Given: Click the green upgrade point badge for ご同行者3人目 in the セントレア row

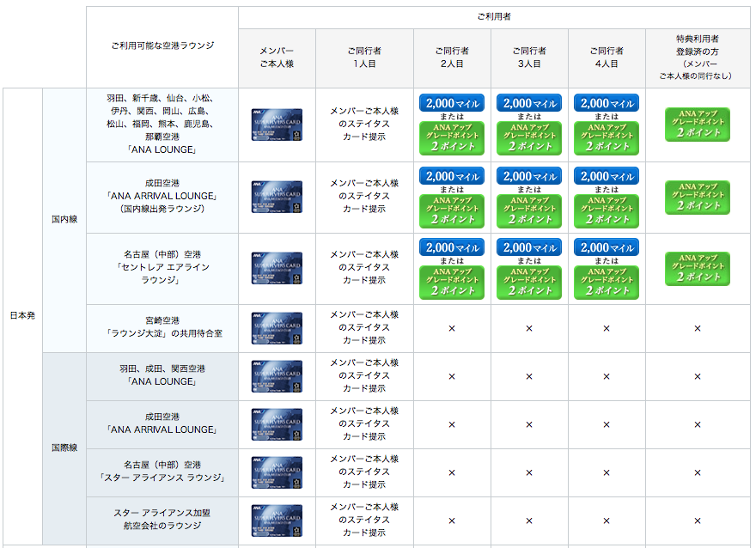Looking at the screenshot, I should tap(529, 283).
